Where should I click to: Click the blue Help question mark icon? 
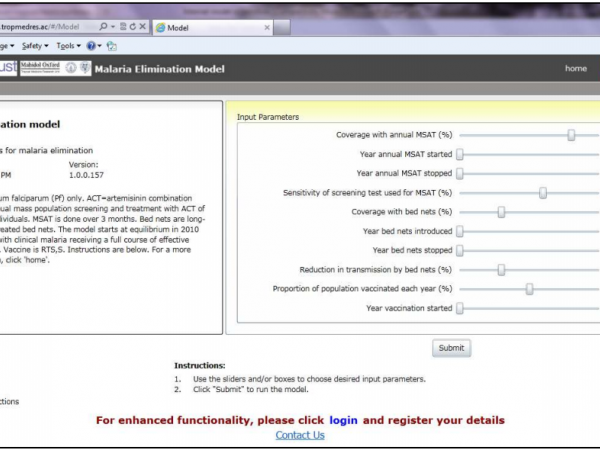[x=90, y=46]
